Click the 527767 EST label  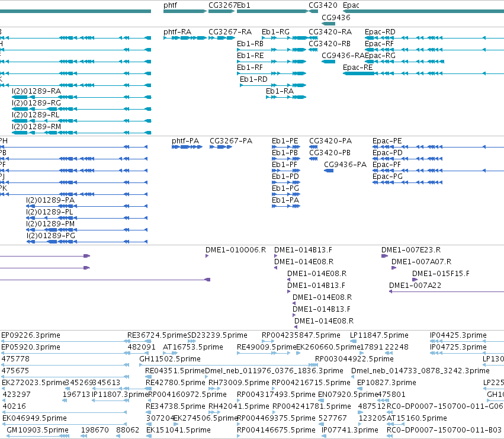tap(333, 418)
